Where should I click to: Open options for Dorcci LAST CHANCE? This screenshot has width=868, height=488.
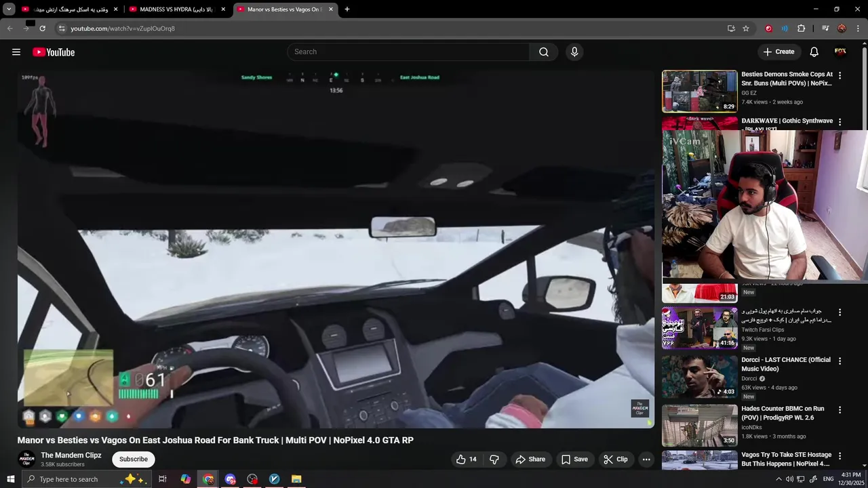[840, 361]
